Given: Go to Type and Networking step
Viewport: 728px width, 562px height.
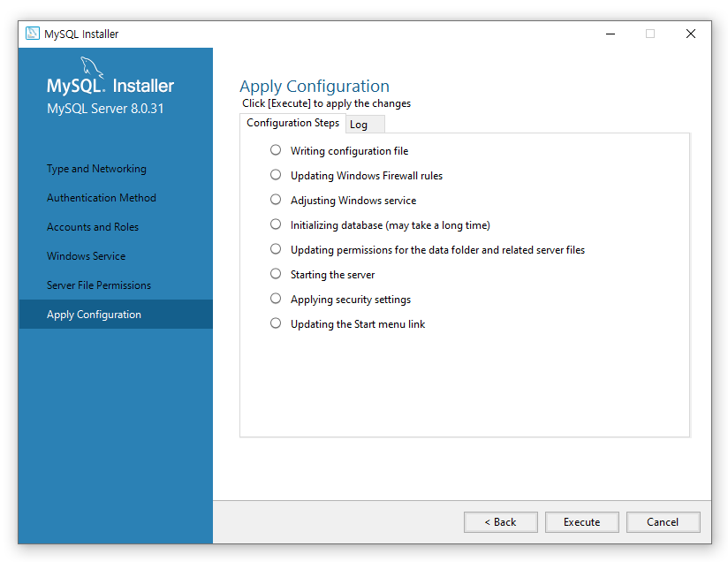Looking at the screenshot, I should pos(96,169).
